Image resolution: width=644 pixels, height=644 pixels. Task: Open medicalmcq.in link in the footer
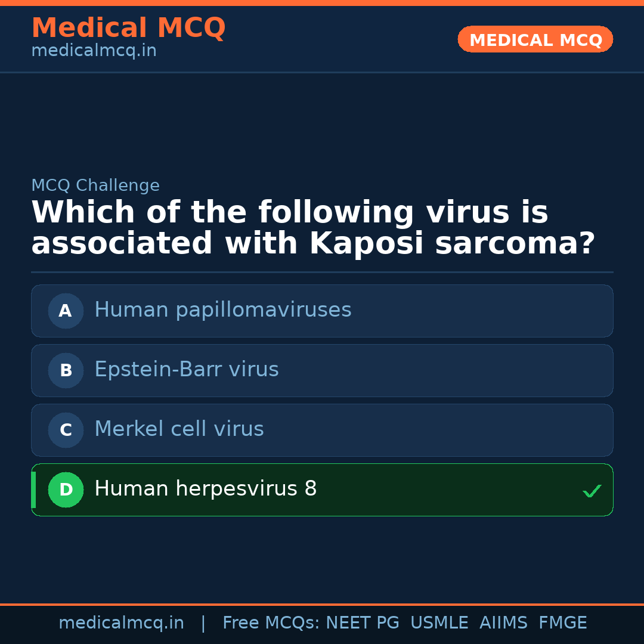(121, 623)
